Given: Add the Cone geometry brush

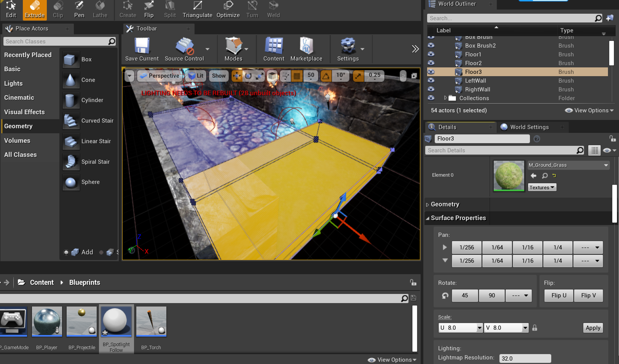Looking at the screenshot, I should point(89,80).
